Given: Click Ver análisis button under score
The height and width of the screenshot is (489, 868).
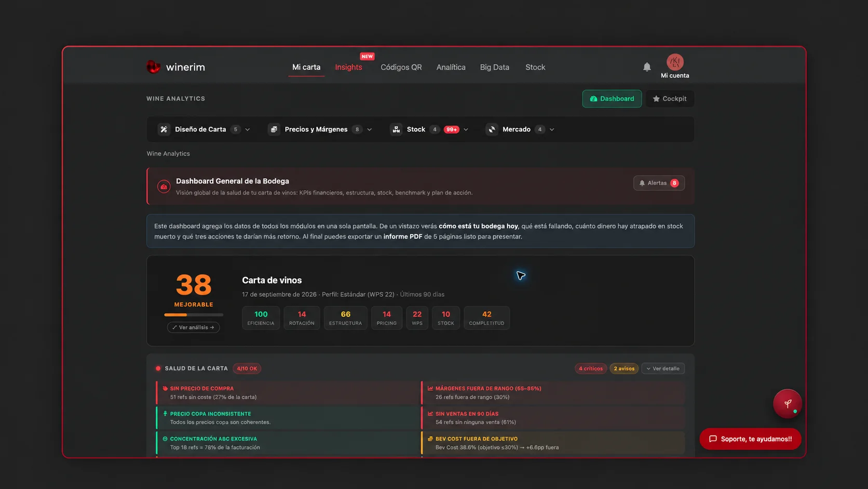Looking at the screenshot, I should [193, 327].
